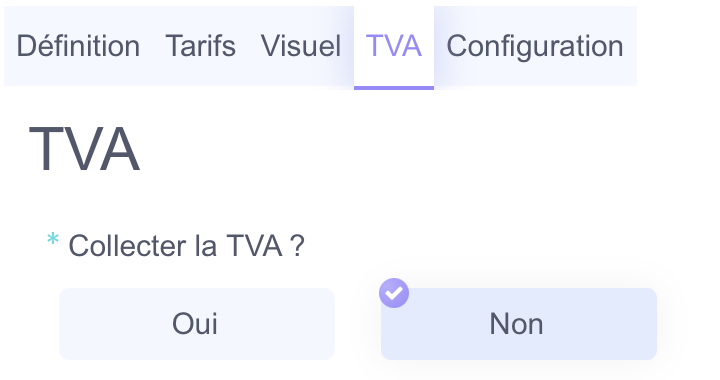The height and width of the screenshot is (380, 720).
Task: Click the purple underline beneath TVA tab
Action: pyautogui.click(x=394, y=88)
